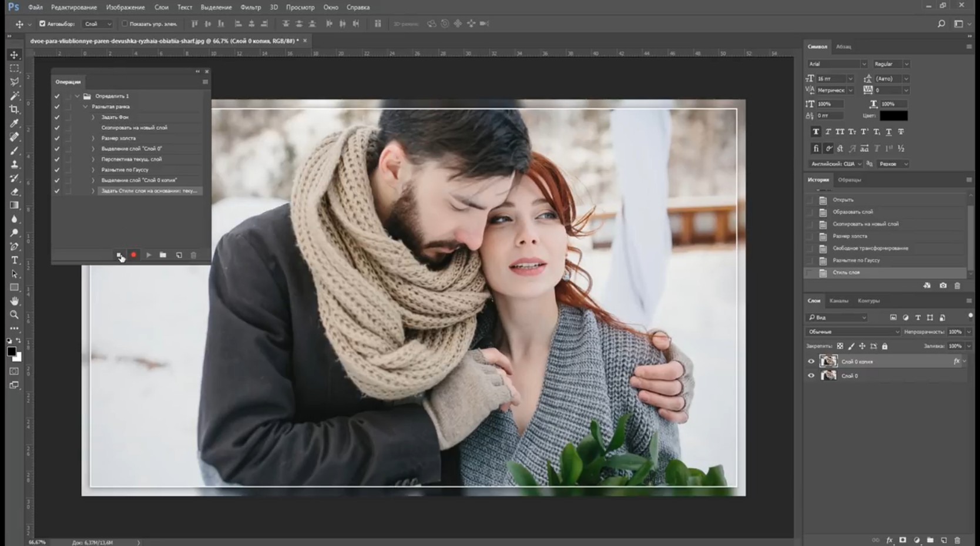Switch to the Образцы tab
Image resolution: width=980 pixels, height=546 pixels.
[x=849, y=180]
